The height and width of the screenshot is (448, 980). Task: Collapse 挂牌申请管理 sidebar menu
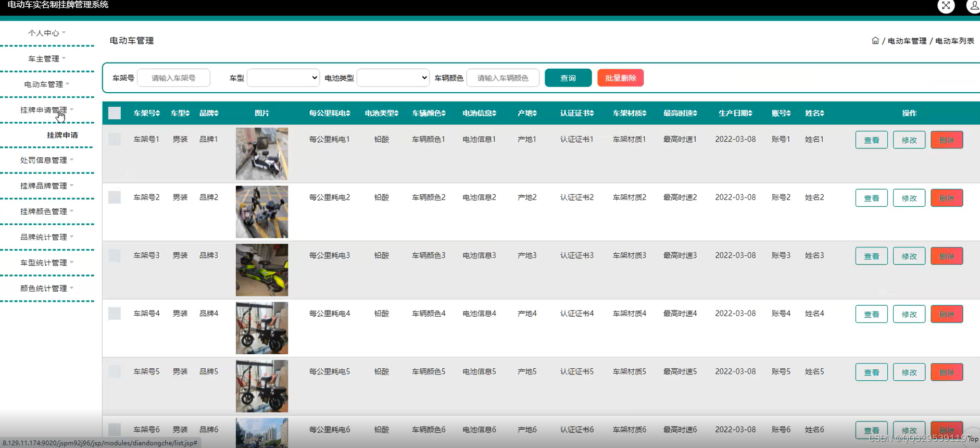(x=47, y=109)
